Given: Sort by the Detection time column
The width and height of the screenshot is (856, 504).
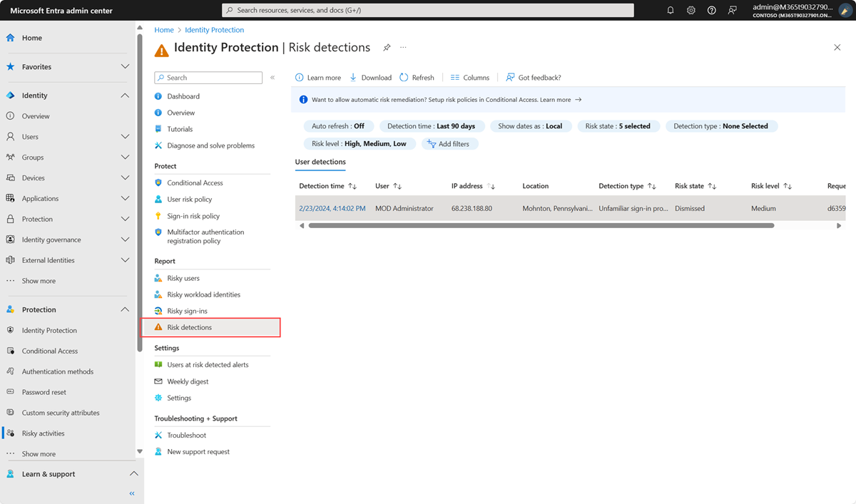Looking at the screenshot, I should (x=328, y=186).
